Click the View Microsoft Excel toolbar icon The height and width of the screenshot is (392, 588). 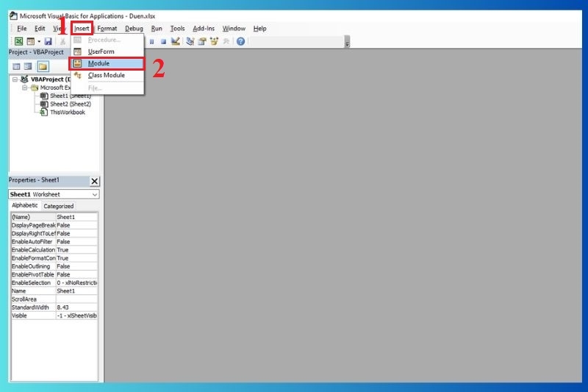tap(18, 41)
